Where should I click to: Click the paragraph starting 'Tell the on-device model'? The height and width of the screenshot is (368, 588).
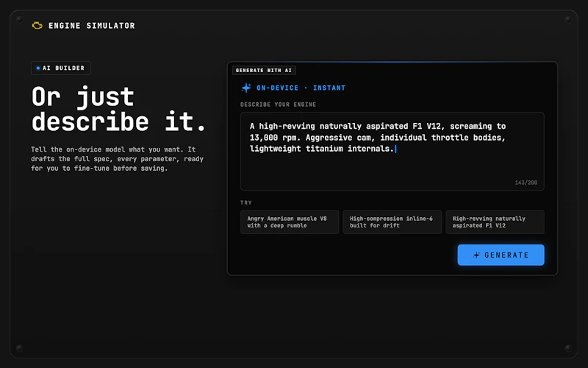(117, 159)
